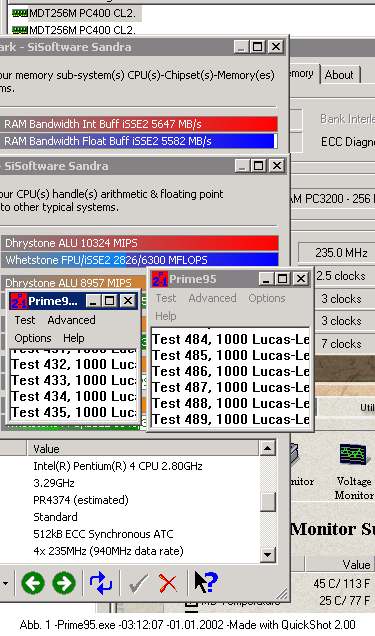Click the Value column header in CPU list
Viewport: 375px width, 636px height.
pyautogui.click(x=143, y=449)
